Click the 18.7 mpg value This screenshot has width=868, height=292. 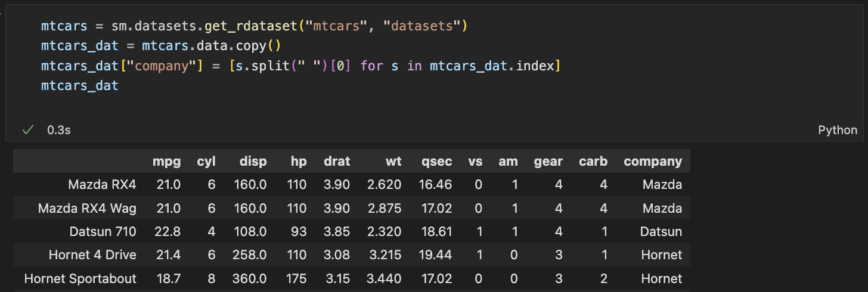click(168, 278)
